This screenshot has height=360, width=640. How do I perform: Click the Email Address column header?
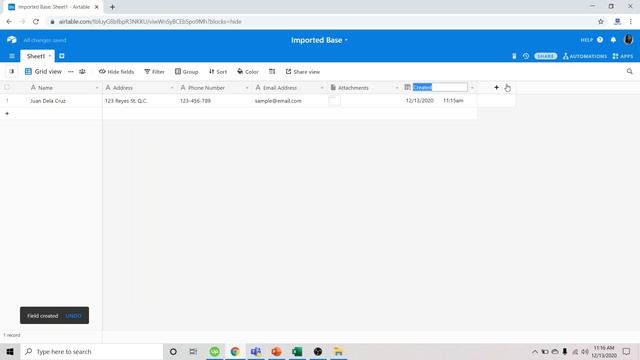(290, 88)
